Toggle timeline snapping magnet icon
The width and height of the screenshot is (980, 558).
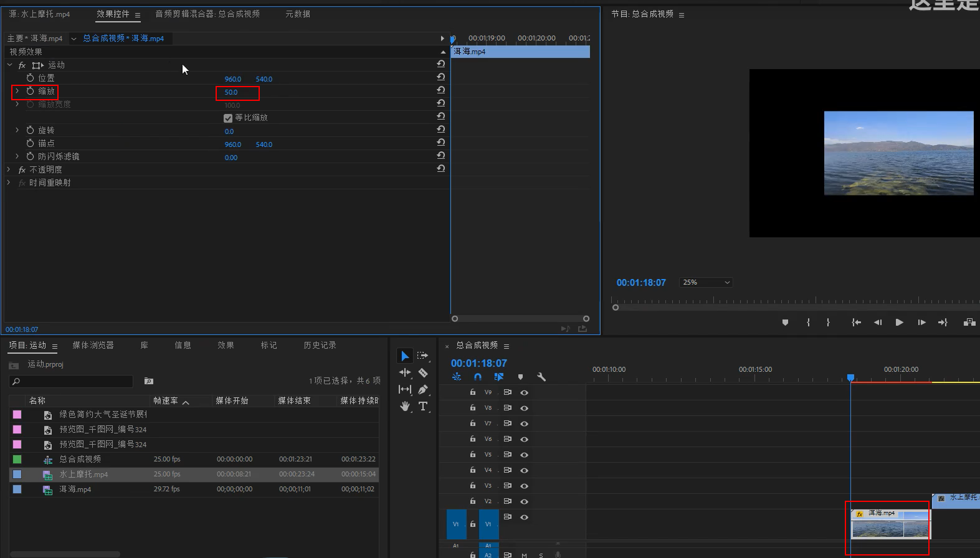click(478, 377)
